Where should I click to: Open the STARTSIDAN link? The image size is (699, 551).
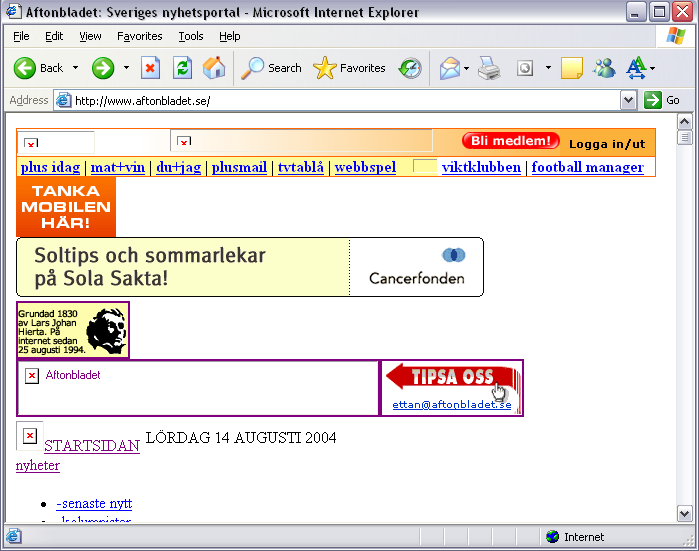click(x=92, y=445)
